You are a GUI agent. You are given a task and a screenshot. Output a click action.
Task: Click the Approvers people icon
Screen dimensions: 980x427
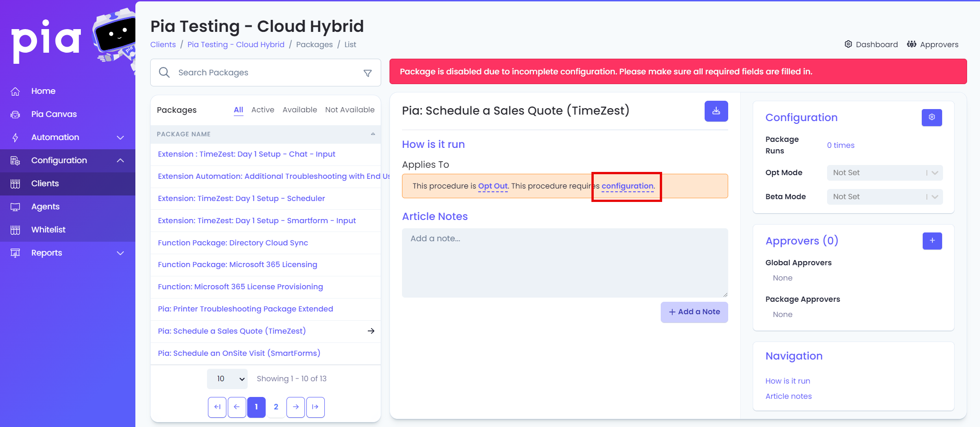[x=912, y=44]
